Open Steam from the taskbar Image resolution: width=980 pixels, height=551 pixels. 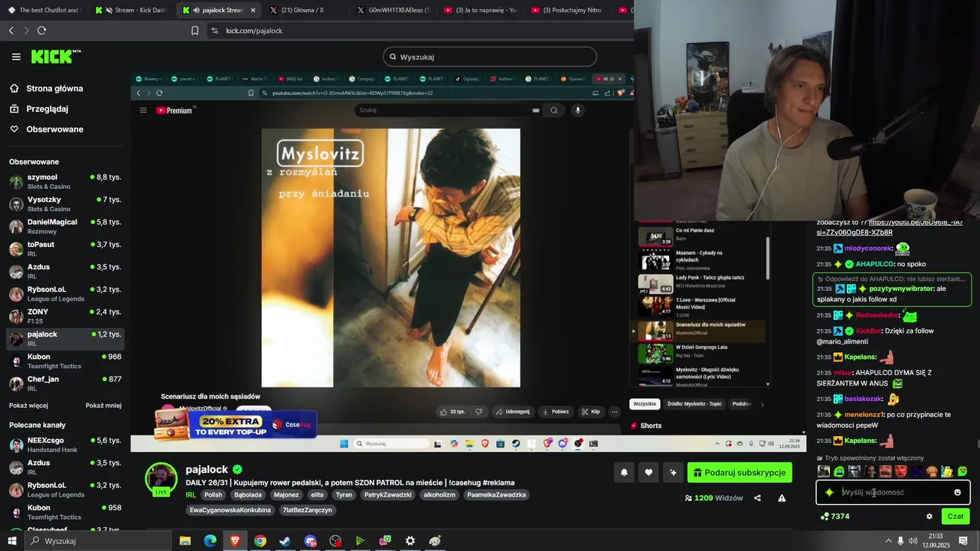[x=285, y=541]
